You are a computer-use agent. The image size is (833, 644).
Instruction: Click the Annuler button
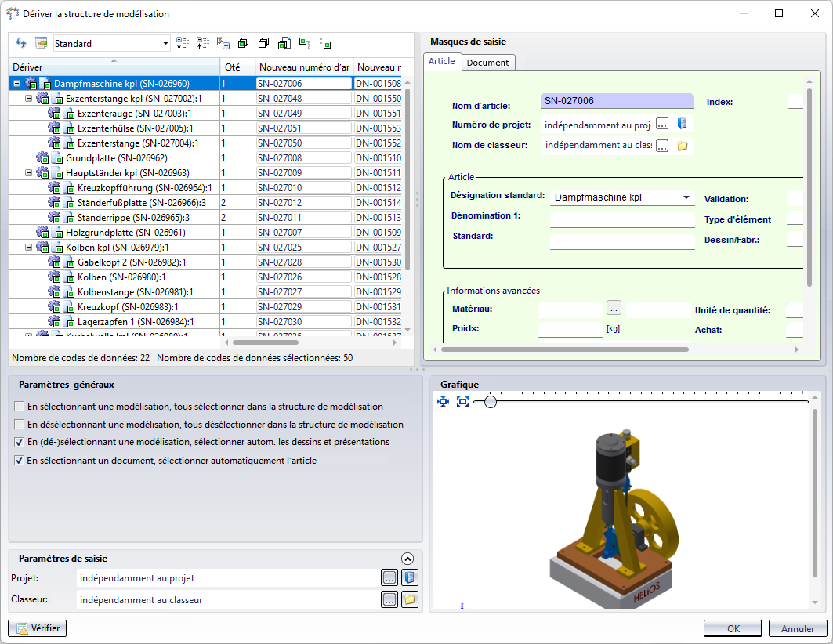click(x=798, y=628)
